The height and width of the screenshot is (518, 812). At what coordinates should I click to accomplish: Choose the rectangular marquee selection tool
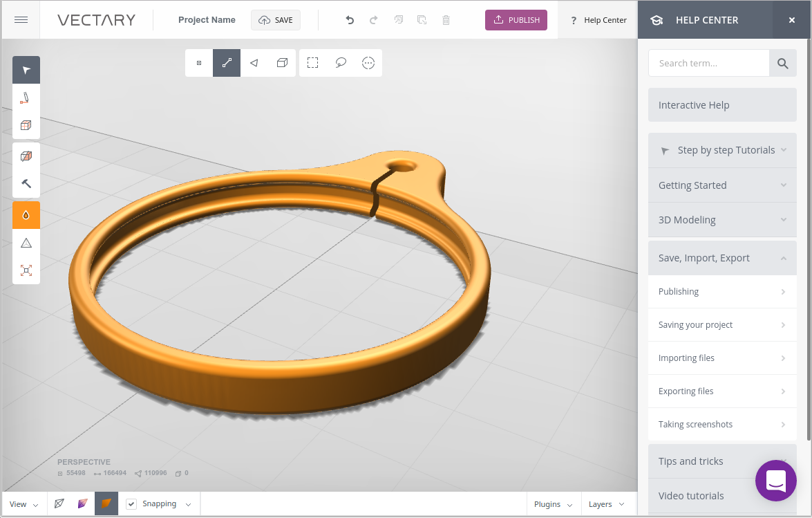click(x=313, y=63)
